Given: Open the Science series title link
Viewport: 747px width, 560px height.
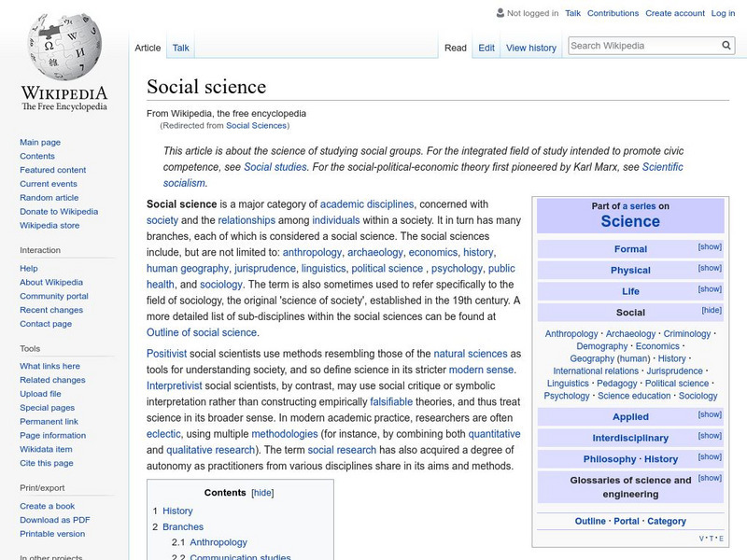Looking at the screenshot, I should 630,221.
